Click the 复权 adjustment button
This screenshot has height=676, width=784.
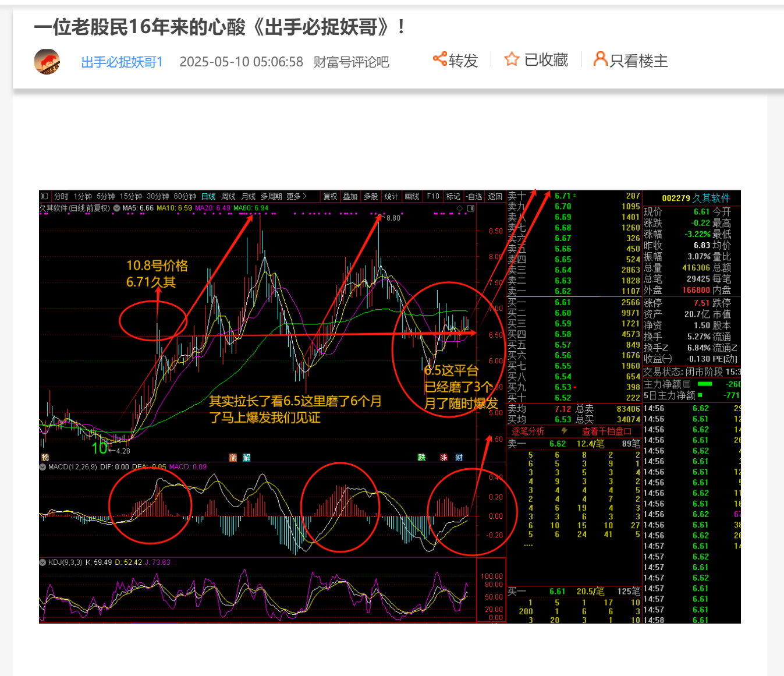click(330, 196)
